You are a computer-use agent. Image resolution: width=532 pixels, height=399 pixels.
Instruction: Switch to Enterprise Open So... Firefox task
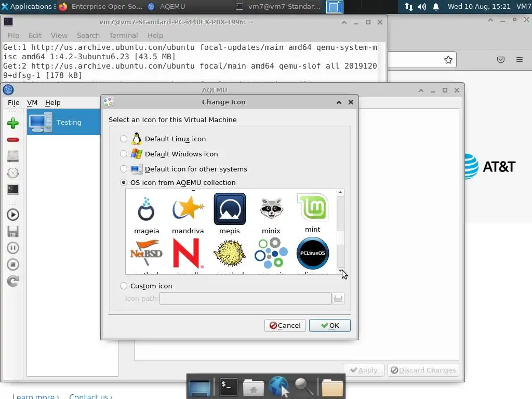tap(101, 6)
